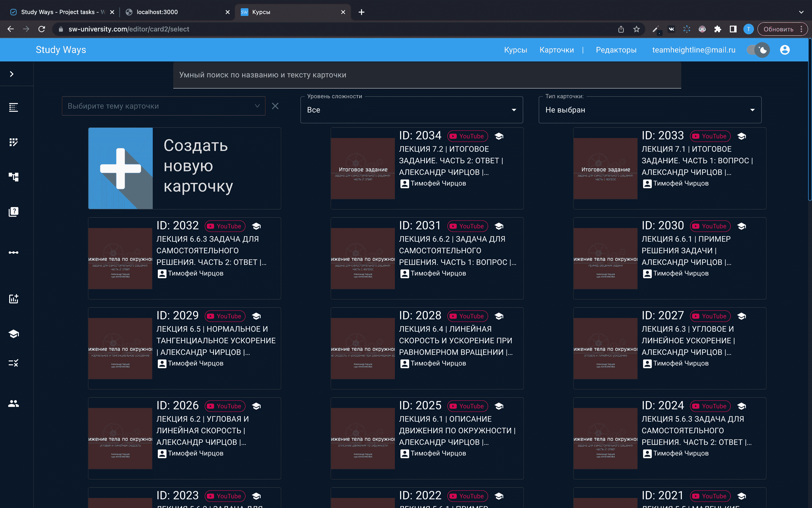Click the graduation cap icon on card 2033

741,136
